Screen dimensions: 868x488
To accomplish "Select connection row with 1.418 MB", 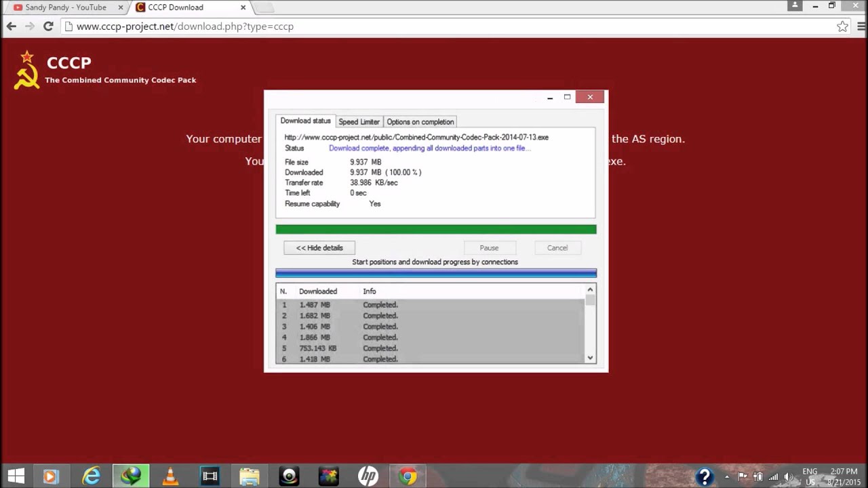I will pos(431,359).
